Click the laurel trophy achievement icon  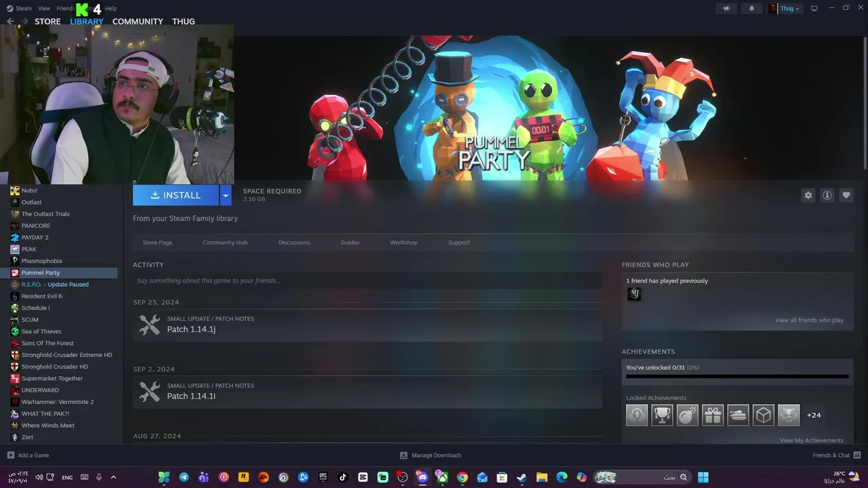pyautogui.click(x=789, y=415)
